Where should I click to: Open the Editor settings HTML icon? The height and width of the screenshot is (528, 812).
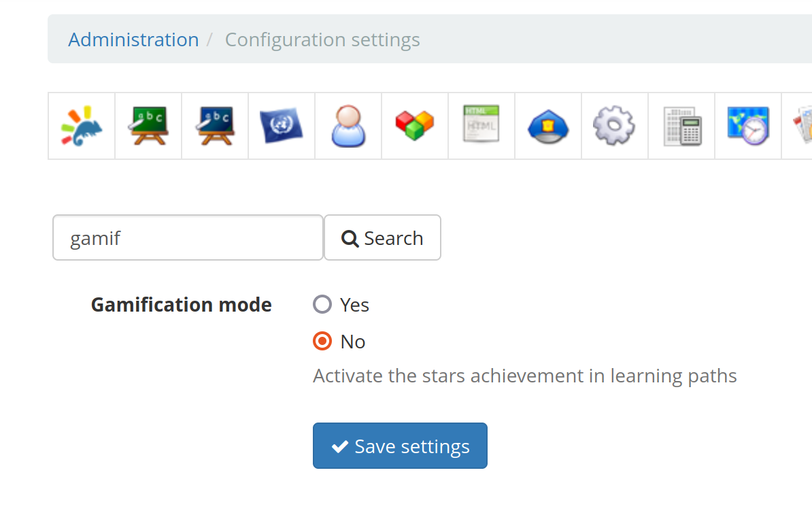[x=481, y=126]
